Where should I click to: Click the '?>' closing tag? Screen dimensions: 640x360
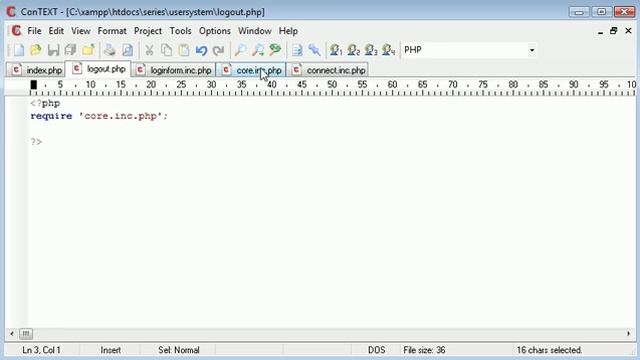[x=36, y=142]
